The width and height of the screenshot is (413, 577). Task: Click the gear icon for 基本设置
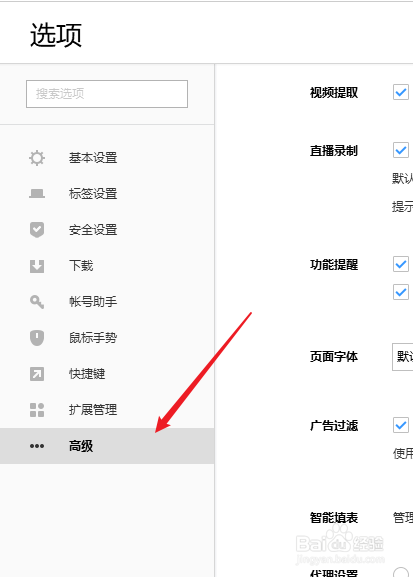(x=37, y=158)
